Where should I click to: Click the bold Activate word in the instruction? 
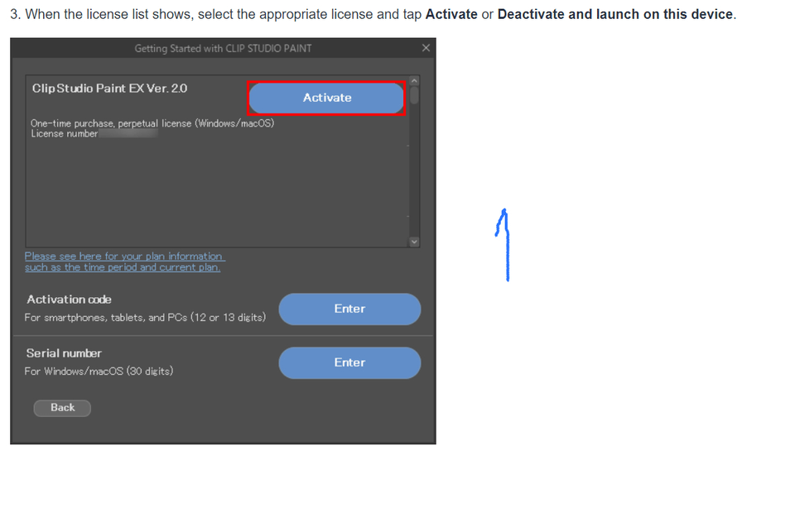(x=451, y=14)
